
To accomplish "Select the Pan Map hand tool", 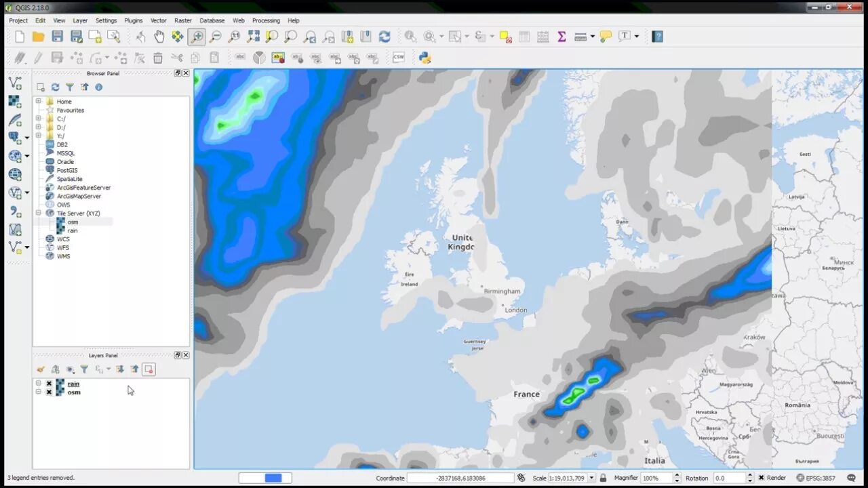I will coord(159,37).
